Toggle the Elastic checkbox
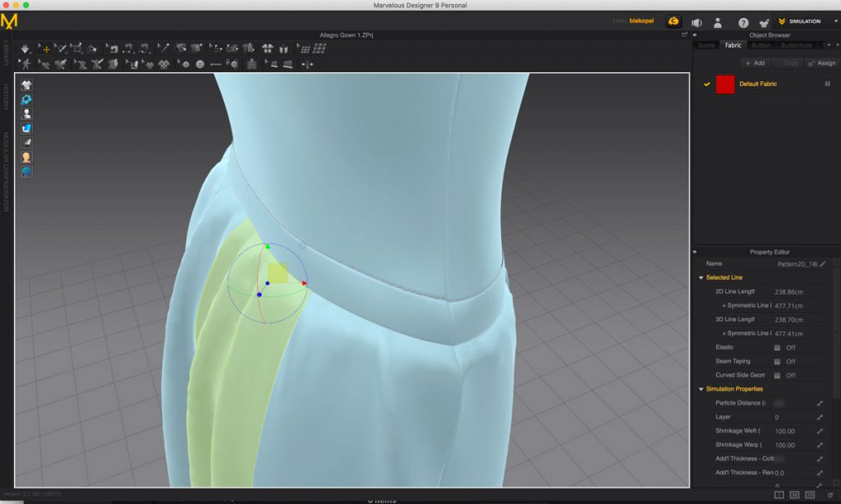 [x=777, y=348]
